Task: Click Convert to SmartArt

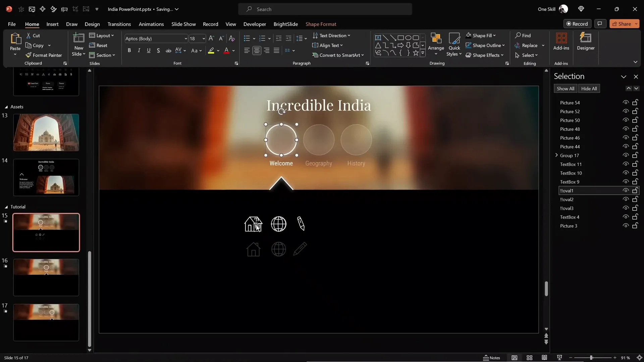Action: [338, 55]
